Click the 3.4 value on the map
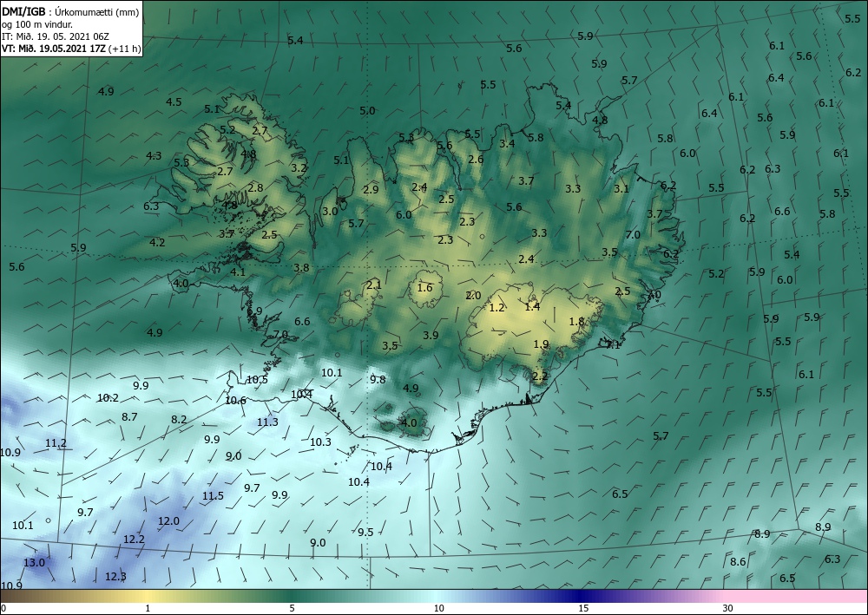The height and width of the screenshot is (615, 868). (507, 143)
